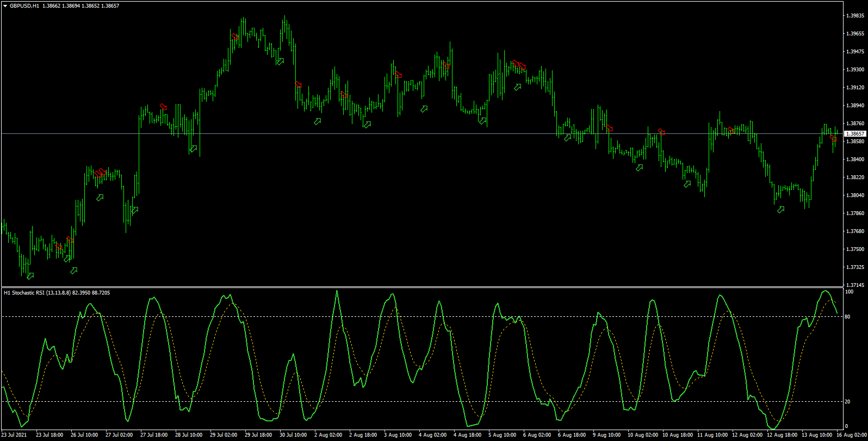This screenshot has height=441, width=868.
Task: Select the green buy arrow under the 28 Jul dip
Action: point(193,149)
